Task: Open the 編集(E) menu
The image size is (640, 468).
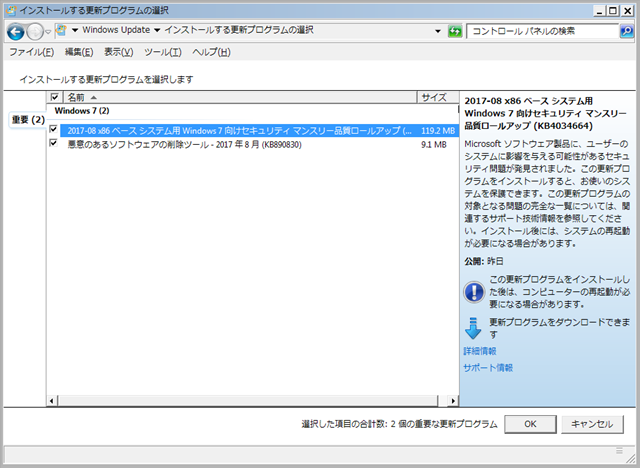Action: point(79,52)
